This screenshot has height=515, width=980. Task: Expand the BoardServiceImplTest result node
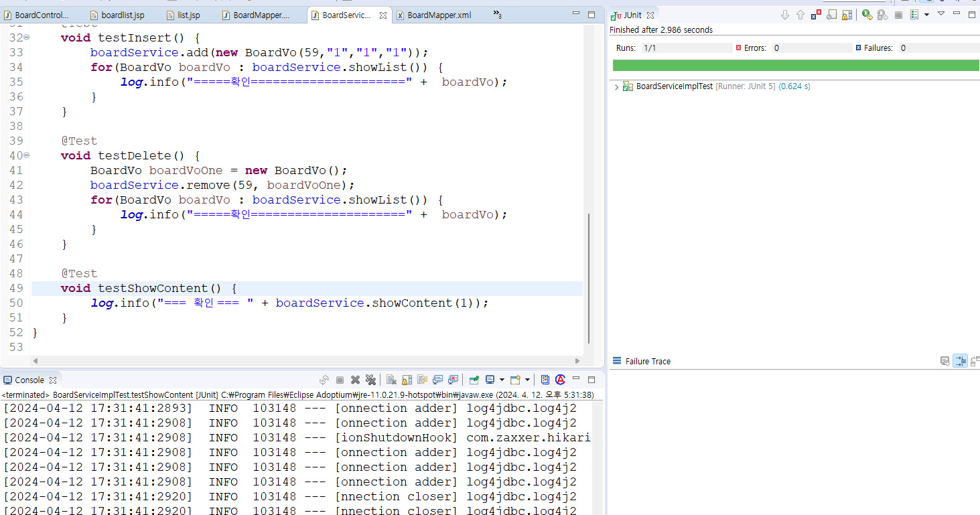click(616, 86)
